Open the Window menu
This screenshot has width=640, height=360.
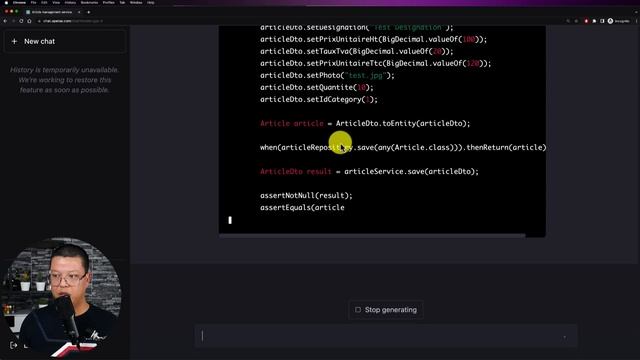coord(136,2)
